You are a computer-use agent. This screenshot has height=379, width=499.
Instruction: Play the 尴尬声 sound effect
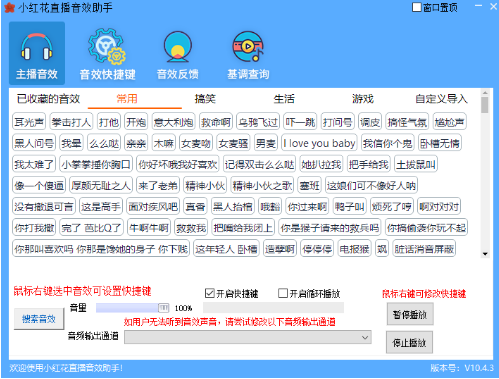pos(449,122)
